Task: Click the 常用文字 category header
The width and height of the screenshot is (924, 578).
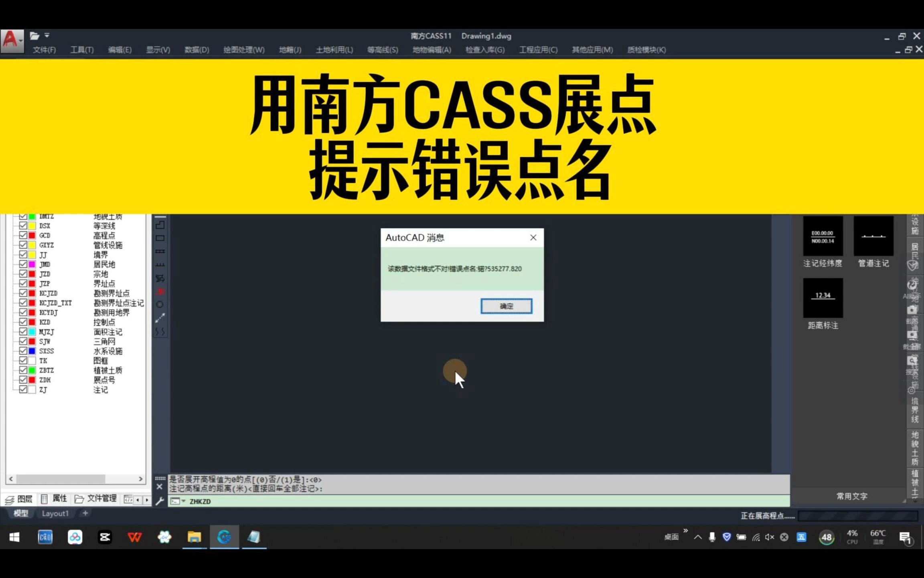Action: (852, 497)
